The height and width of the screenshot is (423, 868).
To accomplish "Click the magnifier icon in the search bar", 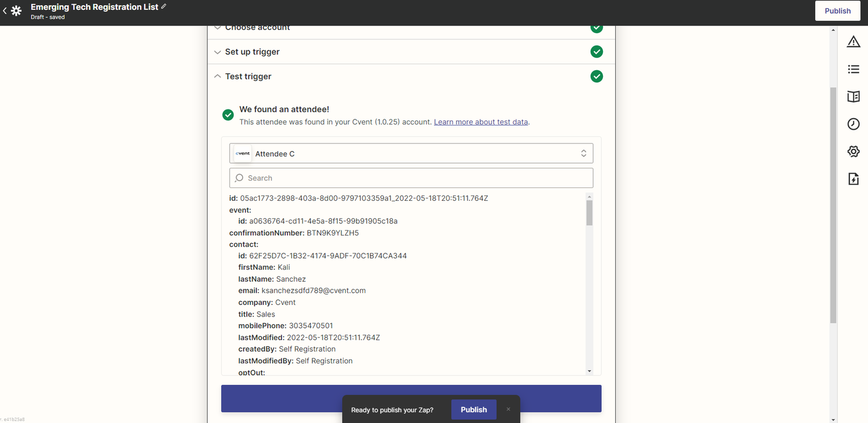I will coord(238,178).
